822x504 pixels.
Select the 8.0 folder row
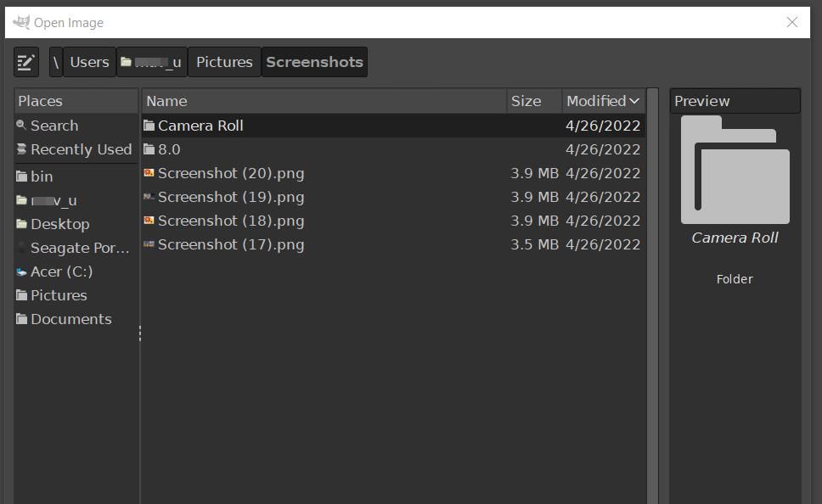pos(393,149)
